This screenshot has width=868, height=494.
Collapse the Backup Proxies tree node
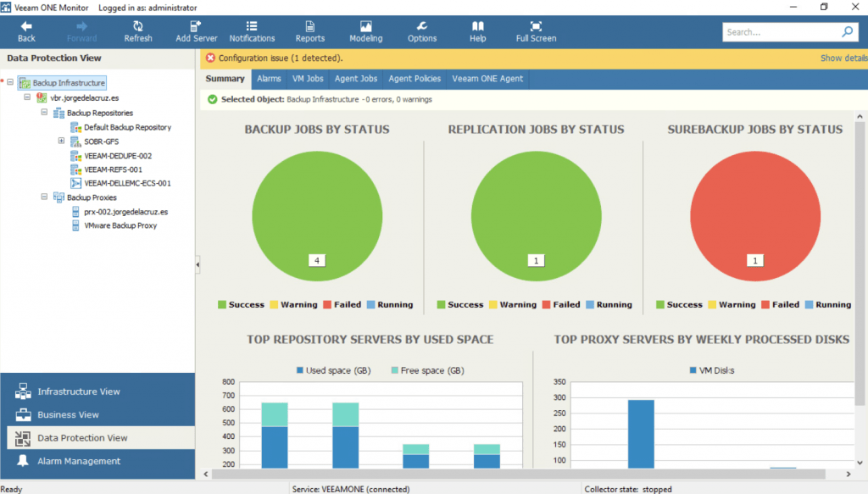(x=45, y=197)
